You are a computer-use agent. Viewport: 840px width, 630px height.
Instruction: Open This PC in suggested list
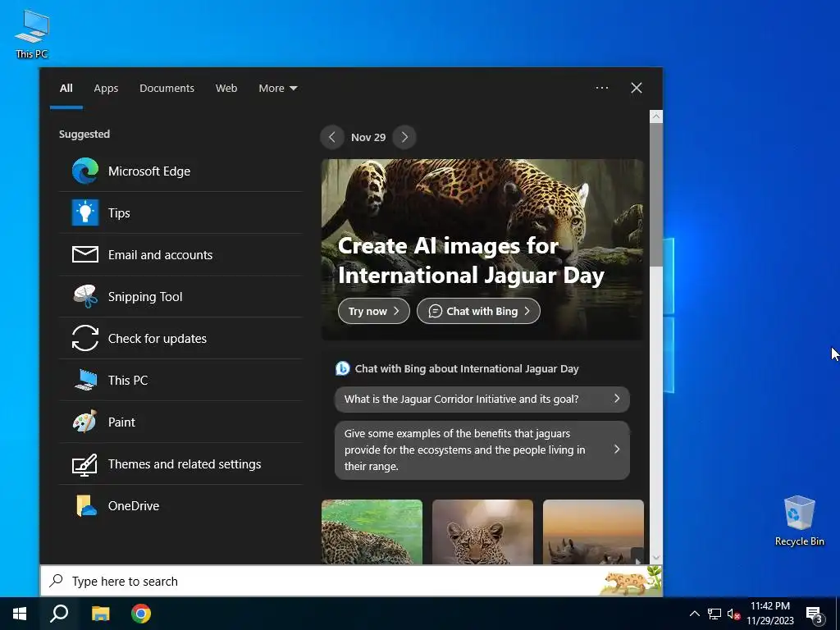point(180,380)
